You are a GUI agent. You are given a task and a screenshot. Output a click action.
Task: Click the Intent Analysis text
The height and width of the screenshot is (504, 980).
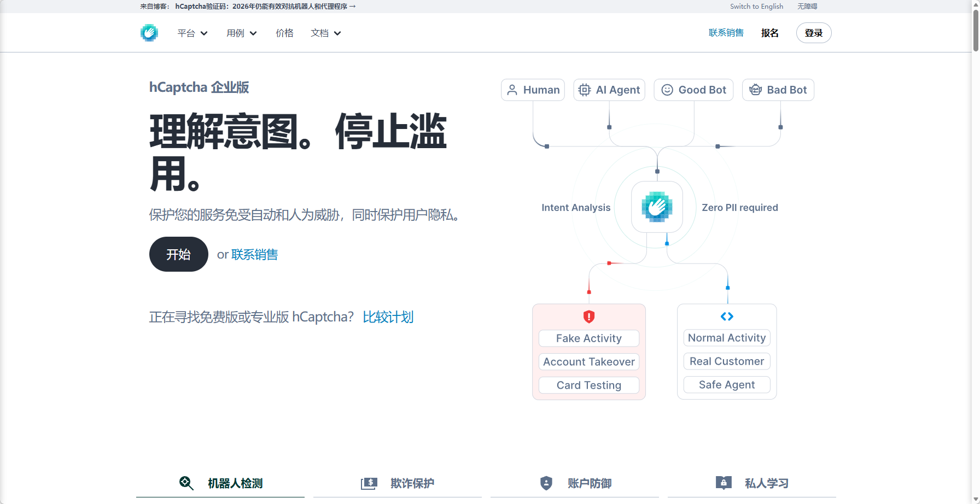(576, 208)
